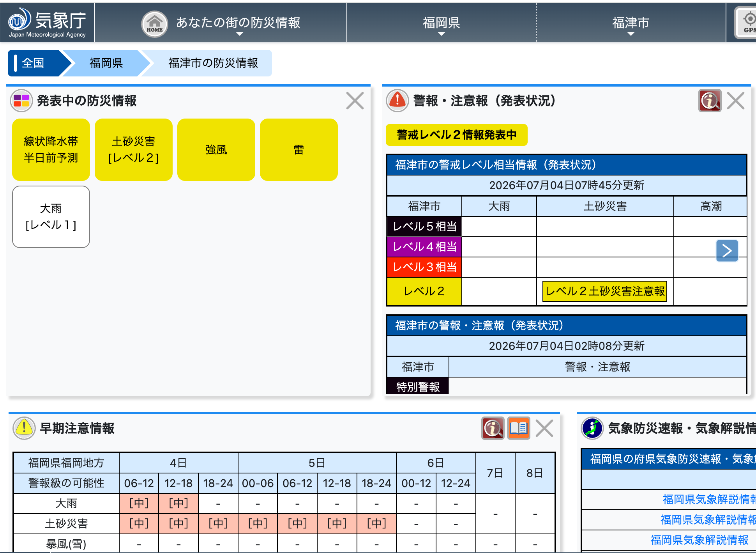The image size is (756, 553).
Task: Open the bottom 福岡県気象解説情報 link
Action: [x=699, y=540]
